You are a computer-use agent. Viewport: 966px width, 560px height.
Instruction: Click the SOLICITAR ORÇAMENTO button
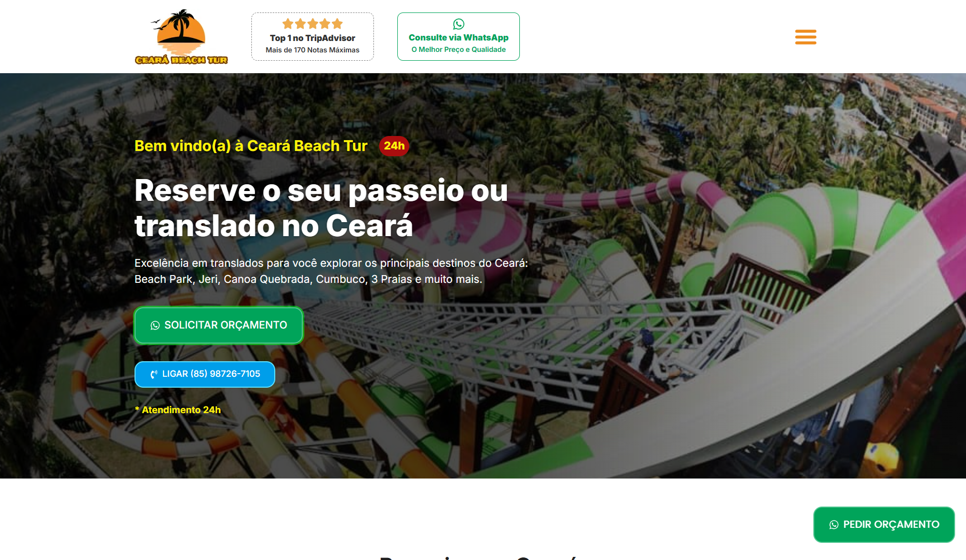pyautogui.click(x=219, y=325)
